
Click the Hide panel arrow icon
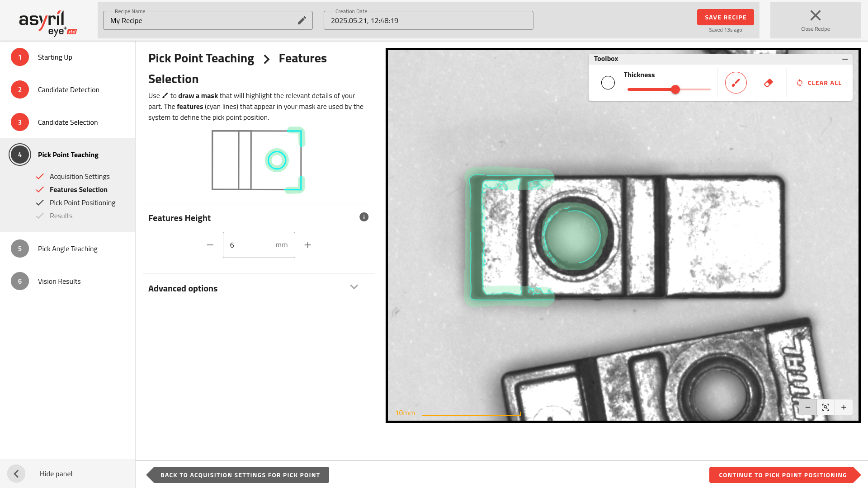16,474
